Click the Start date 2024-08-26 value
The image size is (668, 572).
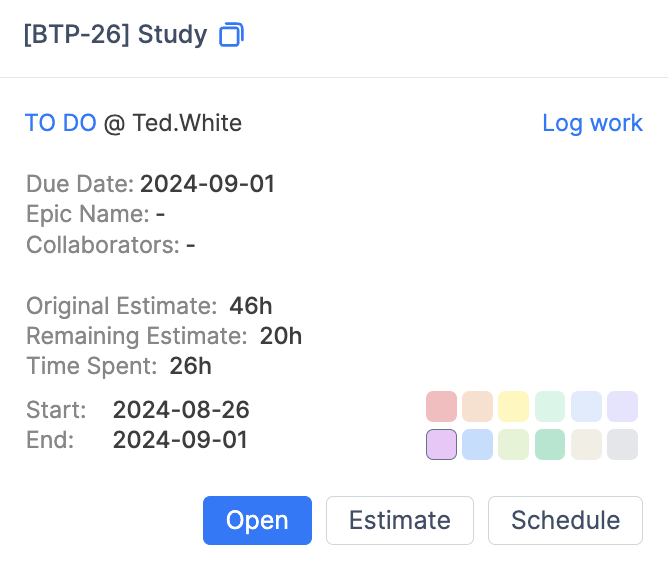[181, 409]
